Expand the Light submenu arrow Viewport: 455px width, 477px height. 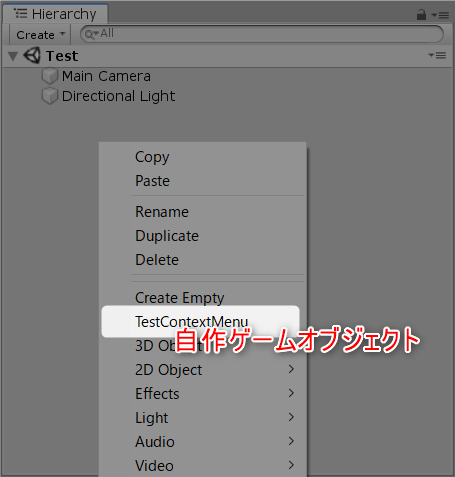(x=291, y=417)
